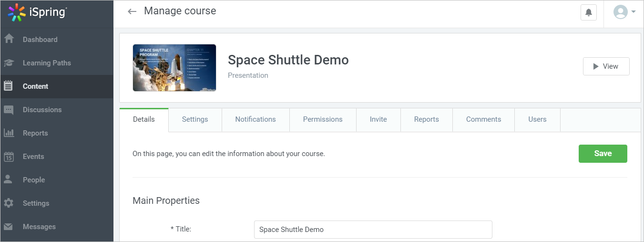Click the Discussions speech bubble icon
The width and height of the screenshot is (644, 242).
(9, 110)
